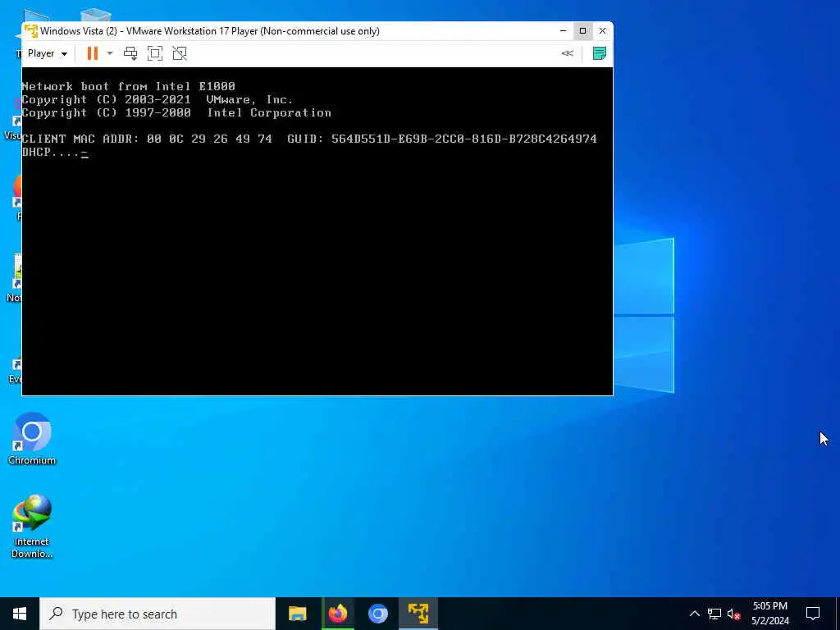Click inside the VM console screen
Viewport: 840px width, 630px height.
pyautogui.click(x=317, y=231)
